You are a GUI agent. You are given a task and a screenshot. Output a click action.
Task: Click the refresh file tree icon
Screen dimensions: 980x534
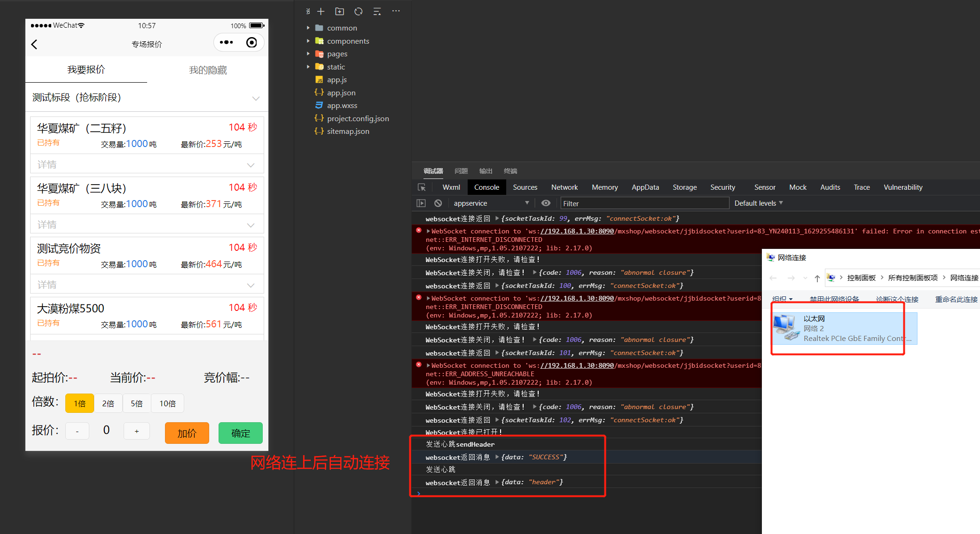(x=358, y=11)
